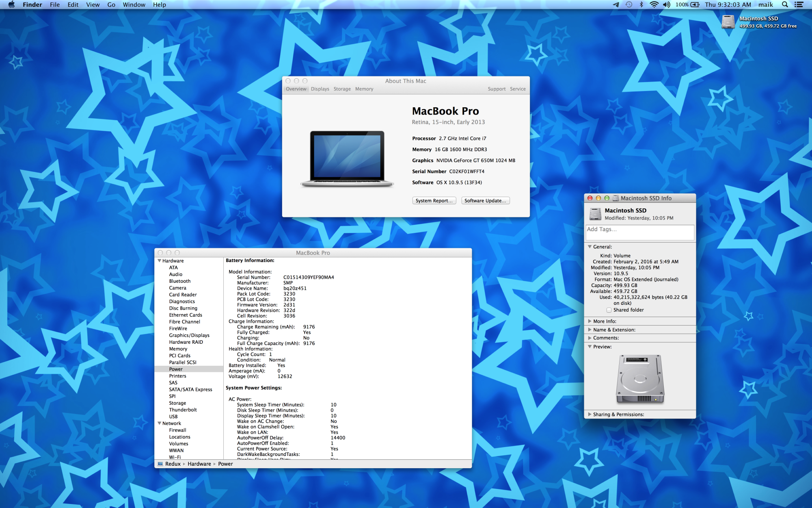
Task: Switch to the Memory tab
Action: tap(364, 89)
